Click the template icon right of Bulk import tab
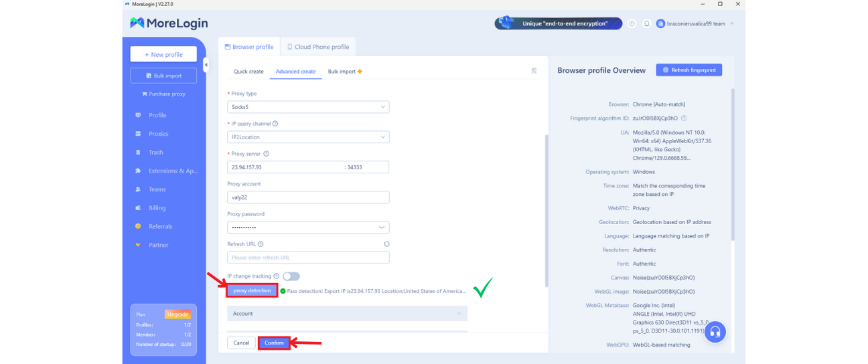Image resolution: width=868 pixels, height=364 pixels. tap(534, 71)
